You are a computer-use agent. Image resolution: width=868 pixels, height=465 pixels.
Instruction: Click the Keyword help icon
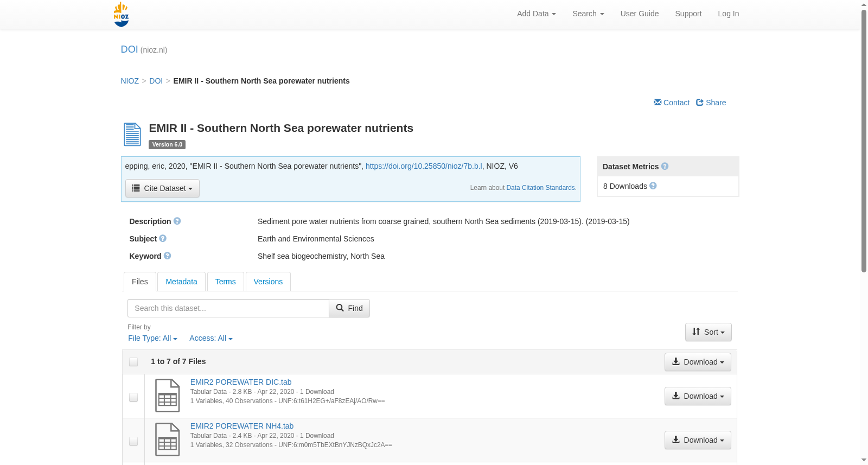167,256
